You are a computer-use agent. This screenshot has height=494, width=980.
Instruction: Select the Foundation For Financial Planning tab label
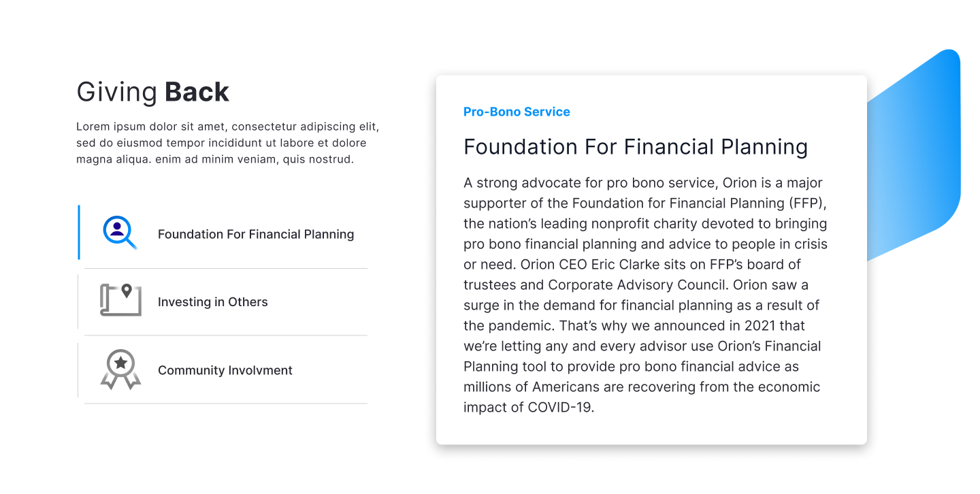tap(256, 234)
